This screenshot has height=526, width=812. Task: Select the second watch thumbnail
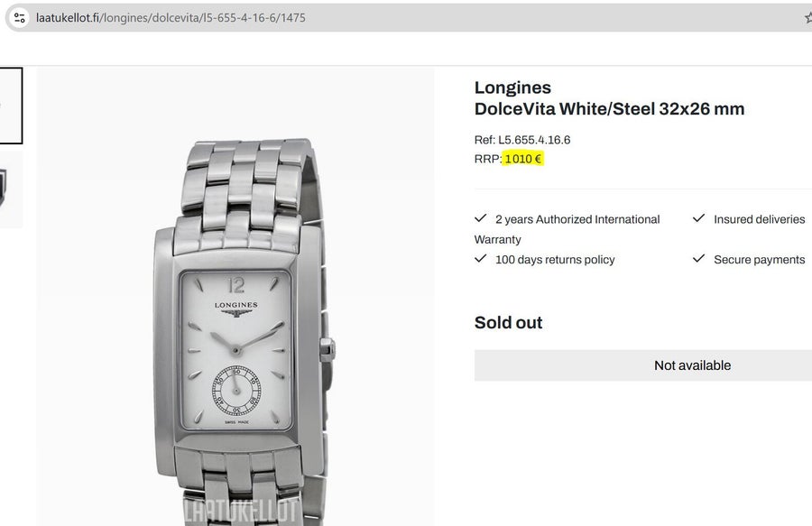(11, 189)
